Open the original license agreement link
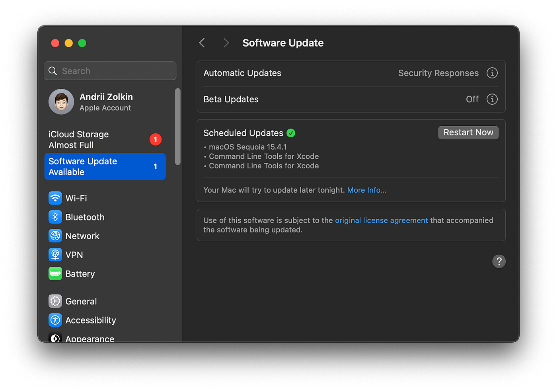Viewport: 557px width, 392px height. [x=382, y=220]
